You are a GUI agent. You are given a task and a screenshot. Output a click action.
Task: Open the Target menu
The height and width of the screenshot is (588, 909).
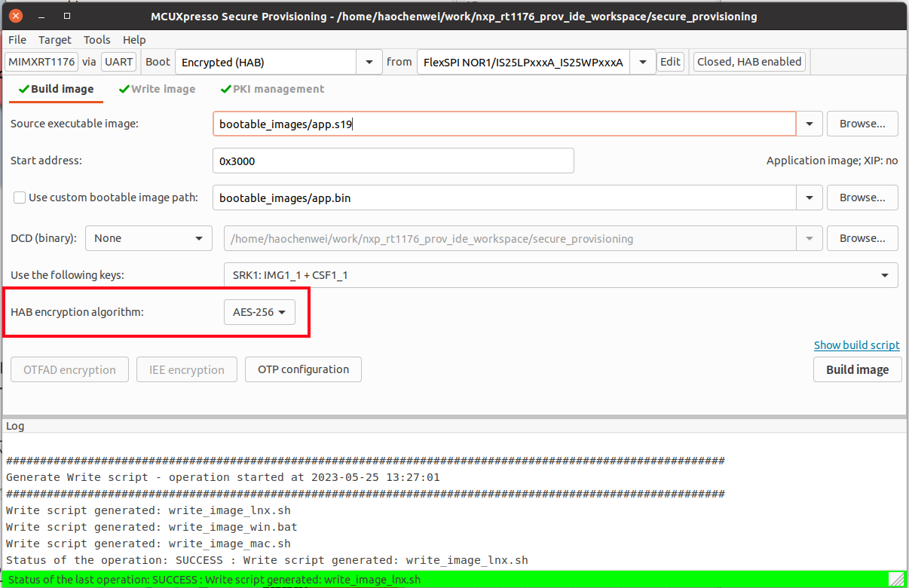point(55,40)
